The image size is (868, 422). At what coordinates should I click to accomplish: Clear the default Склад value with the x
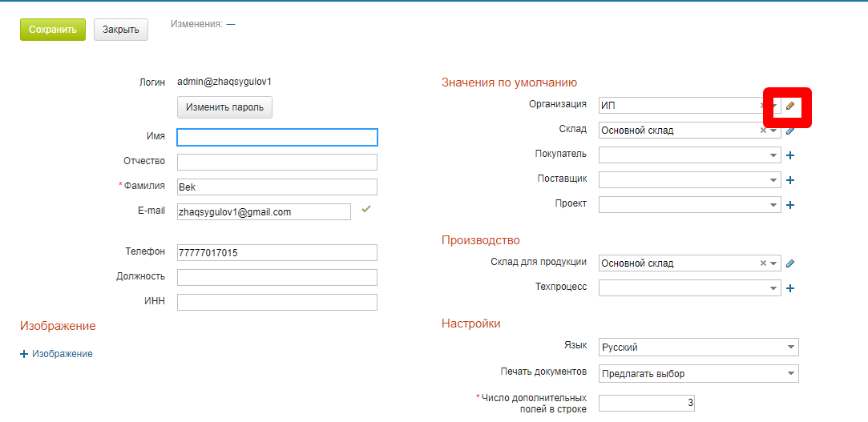coord(763,131)
